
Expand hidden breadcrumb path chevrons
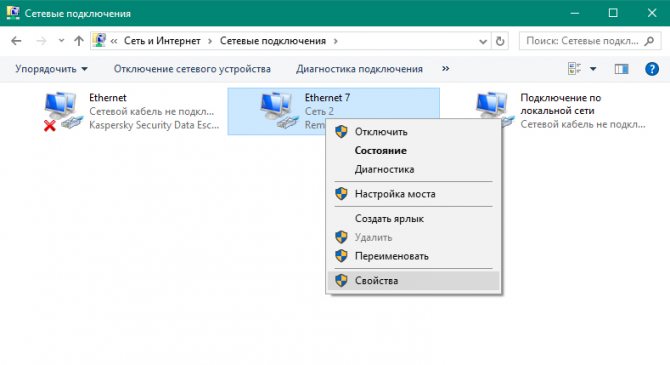click(114, 41)
